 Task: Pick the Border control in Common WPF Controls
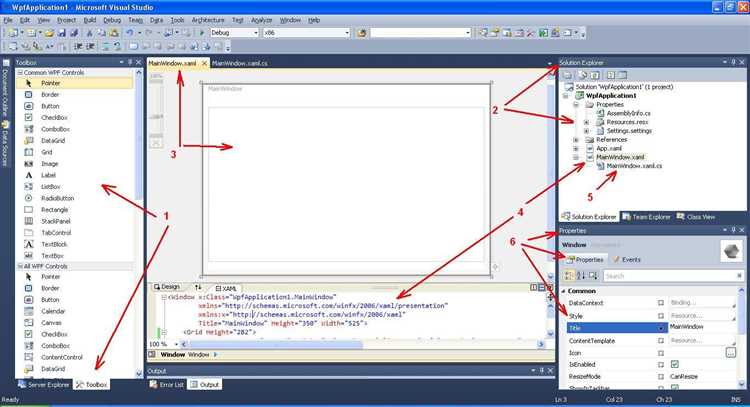click(75, 95)
